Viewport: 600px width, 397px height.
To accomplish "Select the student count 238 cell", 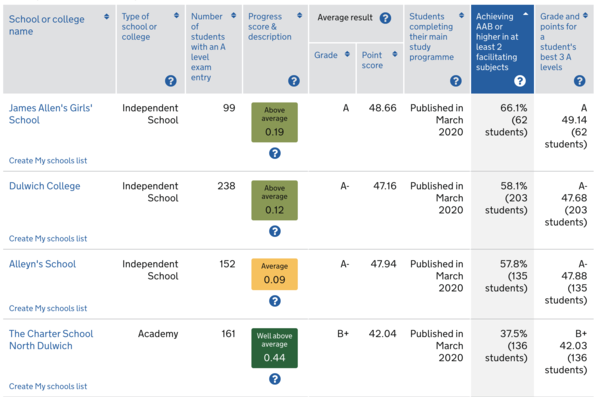I will 226,186.
